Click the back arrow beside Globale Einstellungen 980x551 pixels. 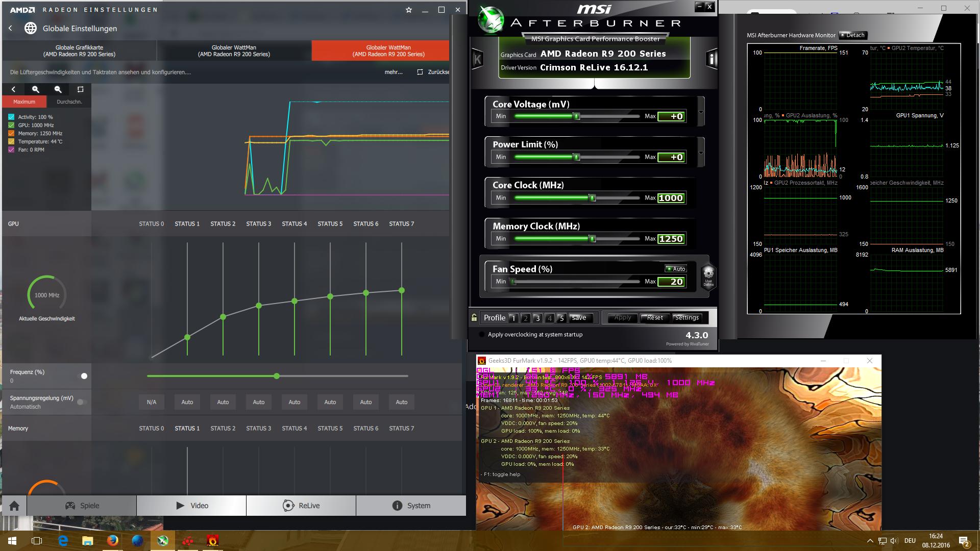(x=10, y=29)
